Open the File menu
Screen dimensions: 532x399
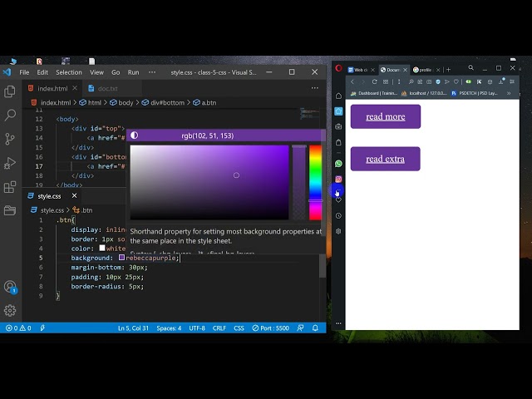coord(24,72)
